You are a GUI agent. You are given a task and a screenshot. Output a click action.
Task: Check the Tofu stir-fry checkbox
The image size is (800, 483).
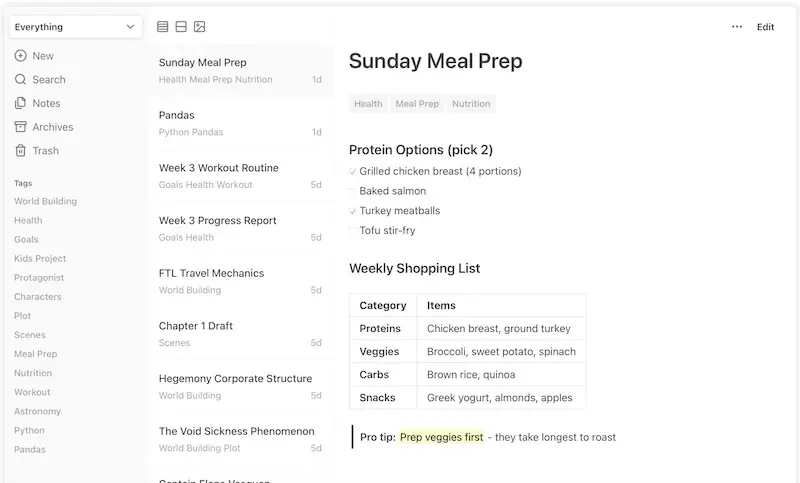click(x=353, y=231)
